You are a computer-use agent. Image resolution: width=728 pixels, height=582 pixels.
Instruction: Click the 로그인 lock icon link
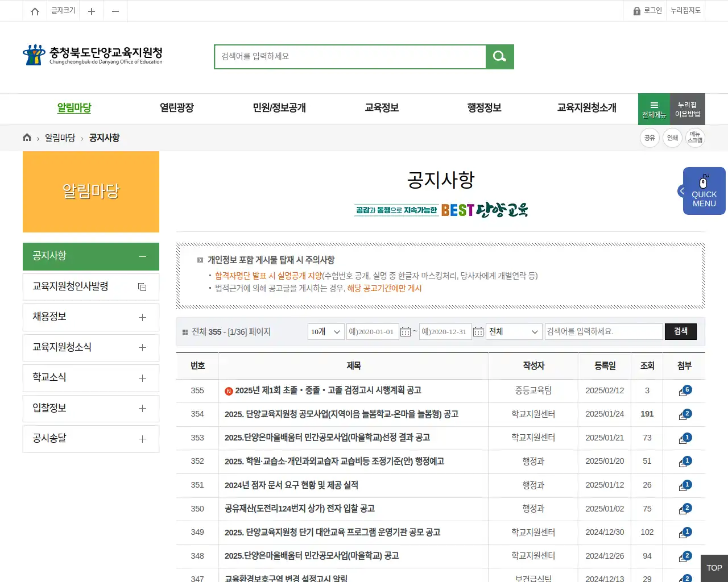coord(647,11)
